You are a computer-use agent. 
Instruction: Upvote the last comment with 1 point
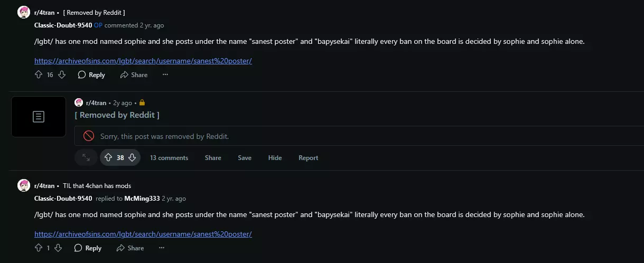point(38,248)
